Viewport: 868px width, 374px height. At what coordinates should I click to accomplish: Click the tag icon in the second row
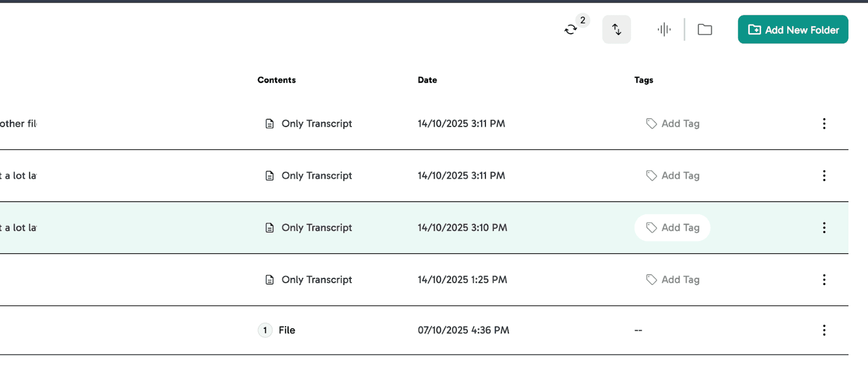click(x=652, y=176)
